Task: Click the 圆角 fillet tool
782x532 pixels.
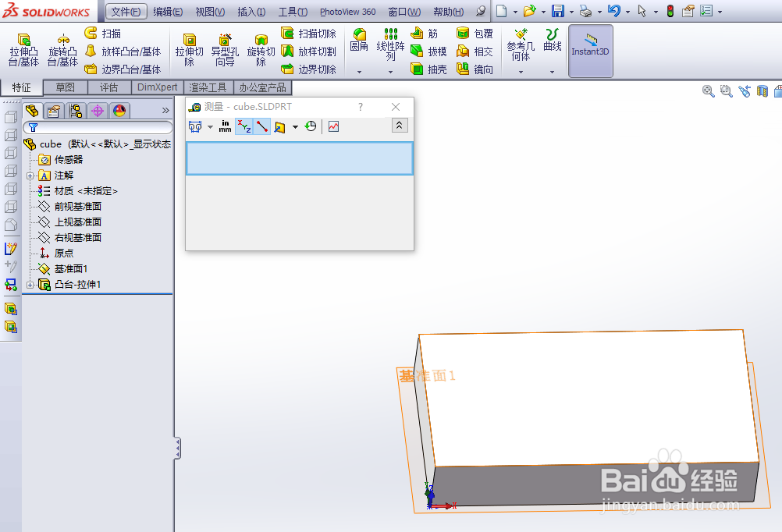Action: [359, 41]
